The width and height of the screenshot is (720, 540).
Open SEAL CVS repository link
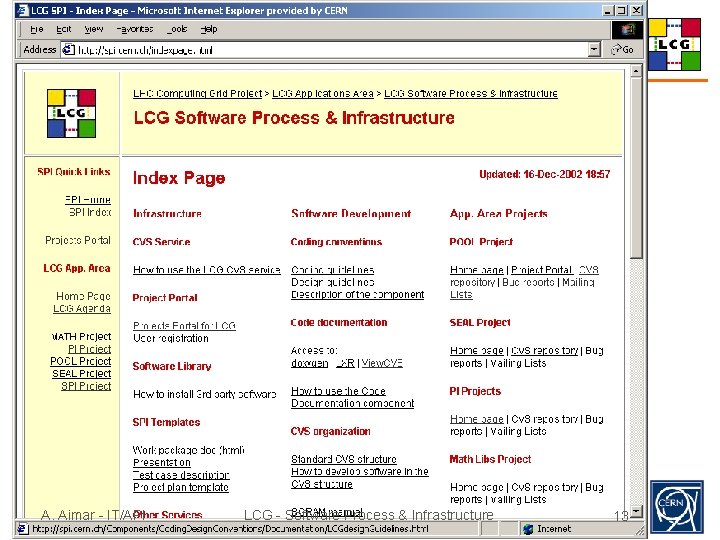[x=545, y=351]
